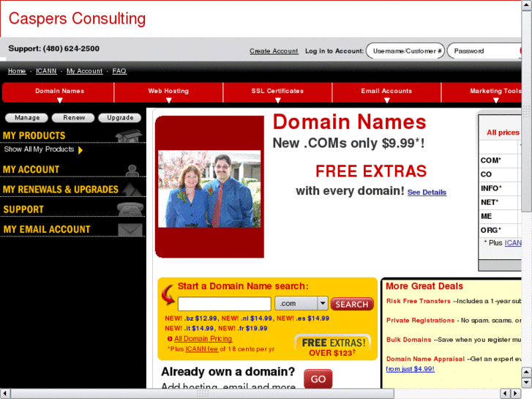Click the FREE EXTRAS OVER $123 banner
The width and height of the screenshot is (532, 399).
point(333,347)
